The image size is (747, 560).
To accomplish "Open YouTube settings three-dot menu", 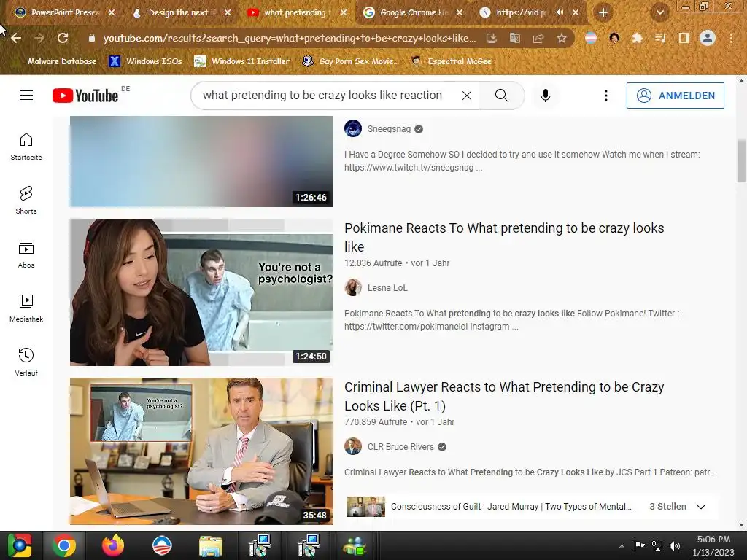I will 606,96.
